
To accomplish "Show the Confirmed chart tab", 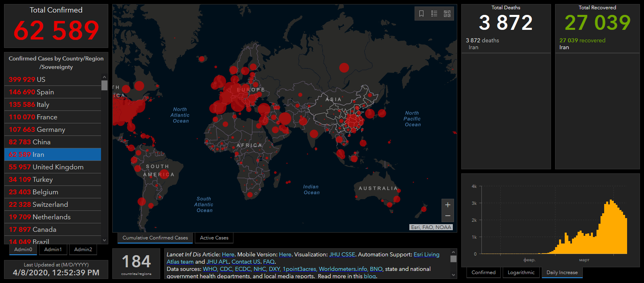I will pyautogui.click(x=484, y=273).
